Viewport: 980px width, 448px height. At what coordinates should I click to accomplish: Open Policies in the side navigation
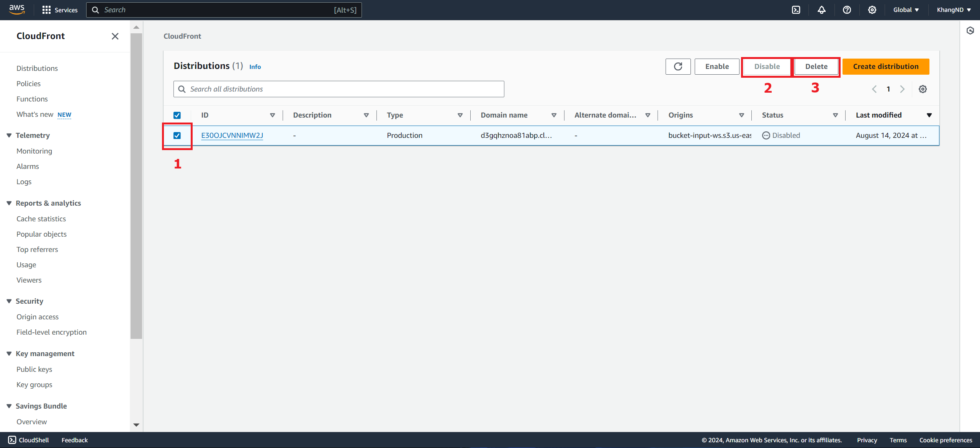28,83
